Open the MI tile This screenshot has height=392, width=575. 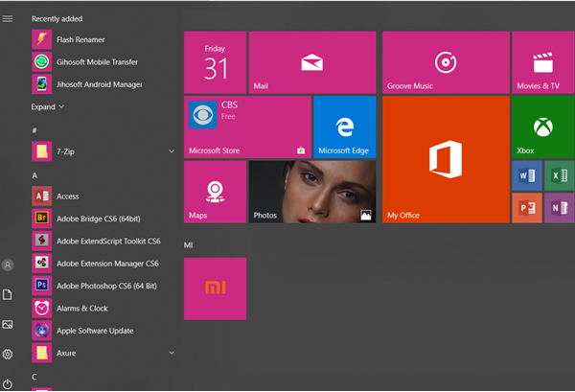pyautogui.click(x=215, y=288)
